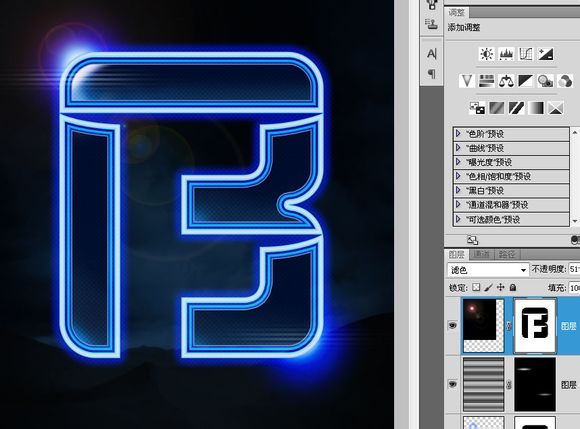Open the Character panel (A| icon)

click(x=432, y=54)
